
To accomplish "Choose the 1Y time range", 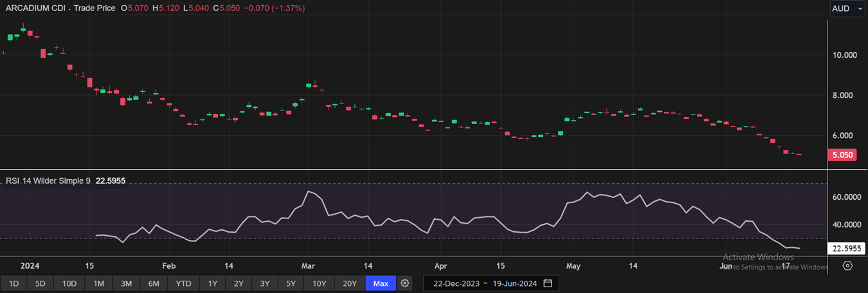I will (x=212, y=283).
